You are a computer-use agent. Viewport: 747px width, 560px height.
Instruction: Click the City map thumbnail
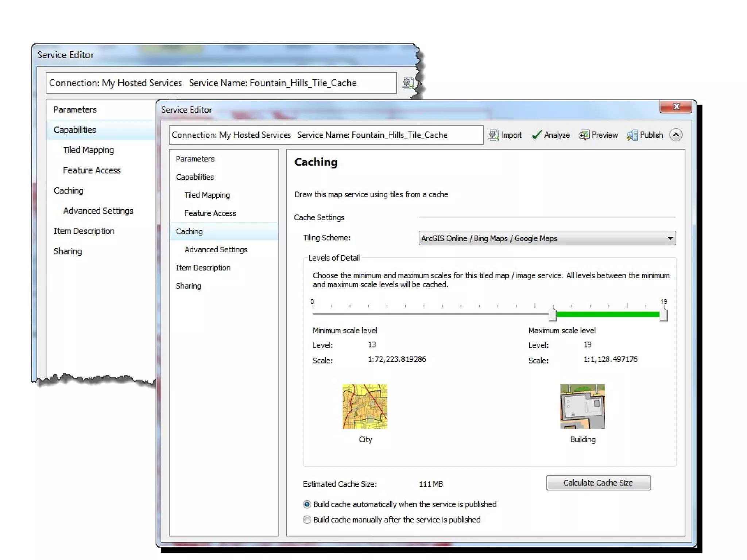pyautogui.click(x=364, y=406)
